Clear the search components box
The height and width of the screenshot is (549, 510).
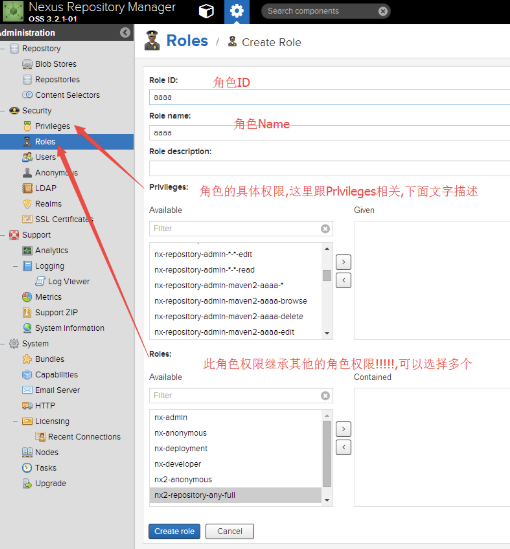click(383, 12)
